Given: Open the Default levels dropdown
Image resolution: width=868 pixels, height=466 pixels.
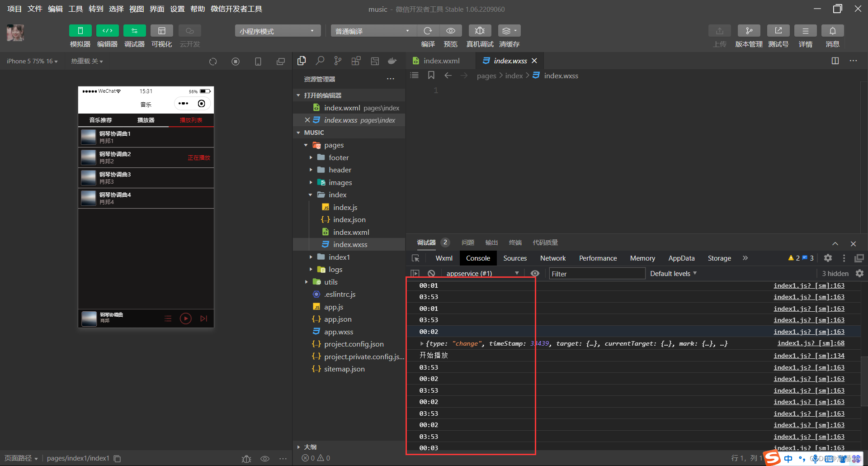Looking at the screenshot, I should coord(673,273).
